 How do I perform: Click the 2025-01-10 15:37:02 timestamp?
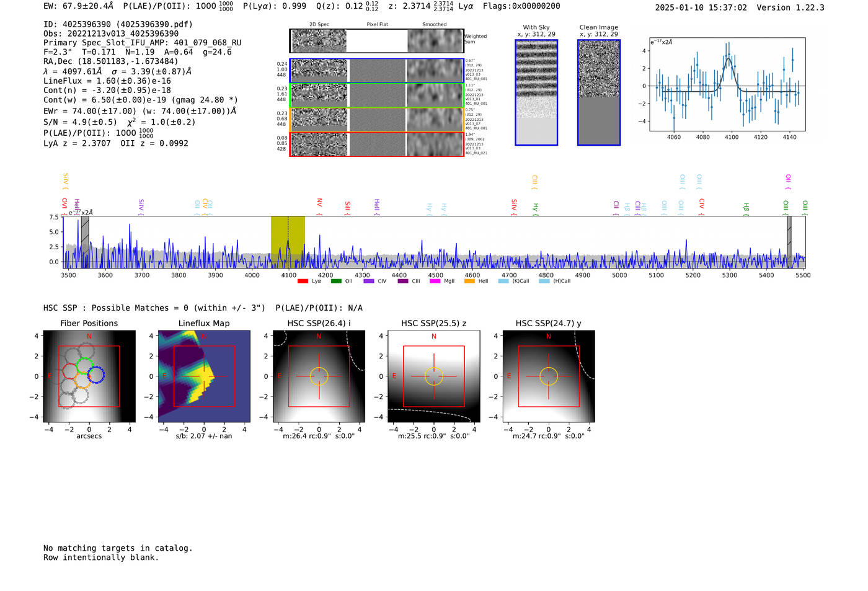(x=701, y=7)
